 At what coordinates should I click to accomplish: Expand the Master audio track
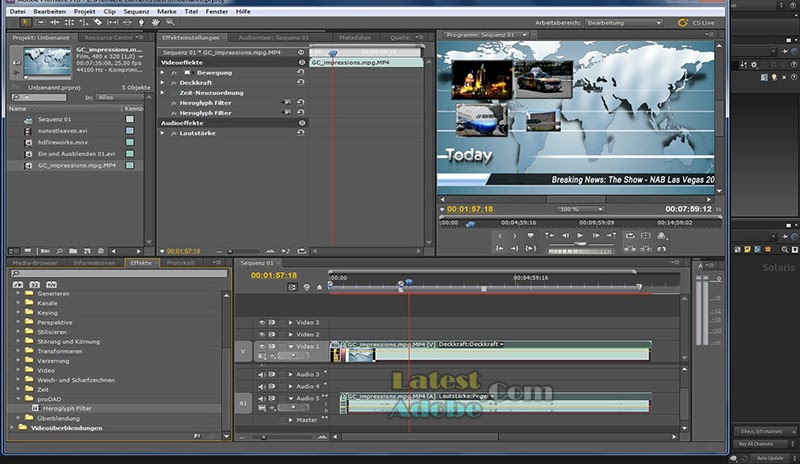coord(291,420)
